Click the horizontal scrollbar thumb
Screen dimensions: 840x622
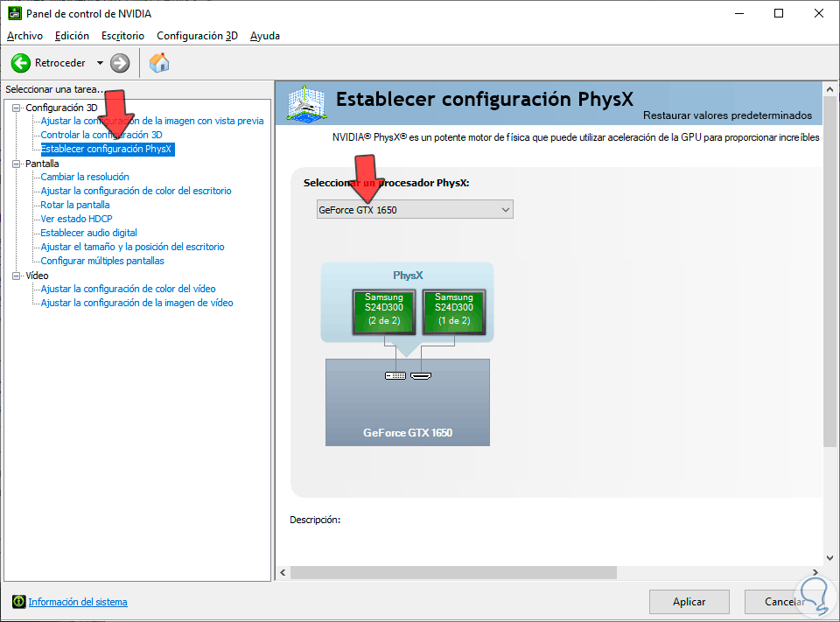(x=453, y=573)
